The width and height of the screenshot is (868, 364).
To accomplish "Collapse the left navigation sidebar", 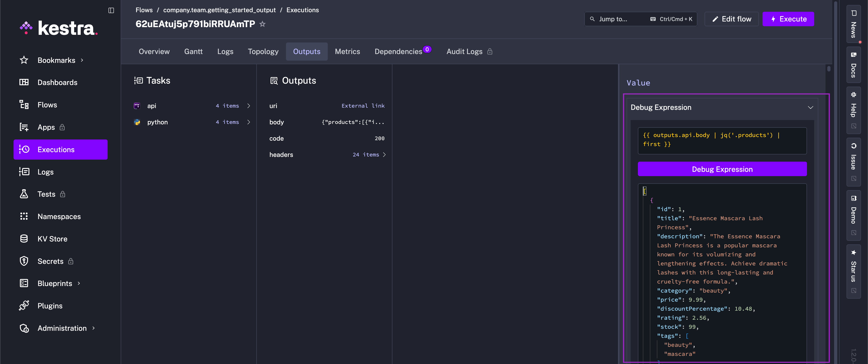I will click(111, 10).
